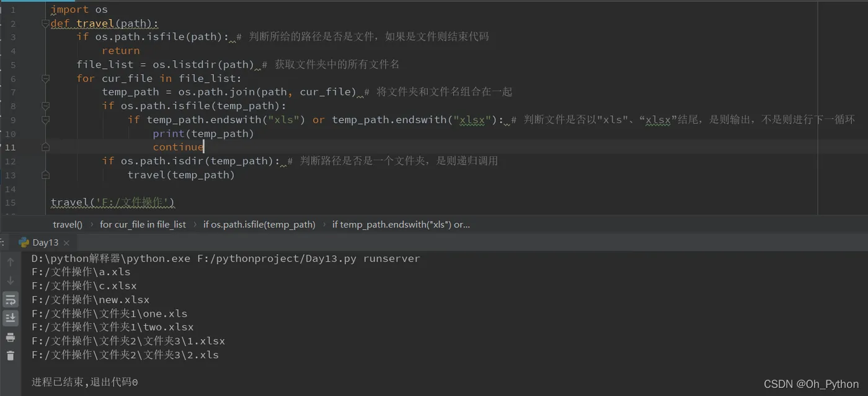
Task: Click the Python icon on Day13 tab
Action: pos(24,242)
